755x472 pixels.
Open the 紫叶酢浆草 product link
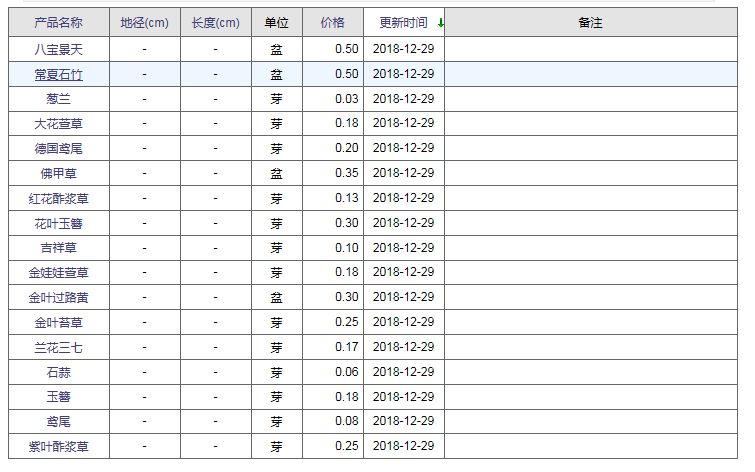(x=58, y=447)
